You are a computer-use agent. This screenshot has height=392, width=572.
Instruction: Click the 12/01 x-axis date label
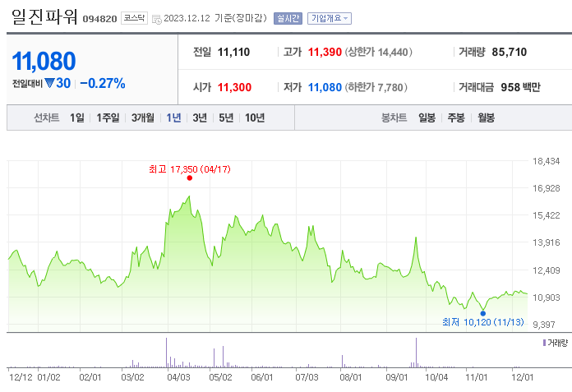pyautogui.click(x=523, y=377)
